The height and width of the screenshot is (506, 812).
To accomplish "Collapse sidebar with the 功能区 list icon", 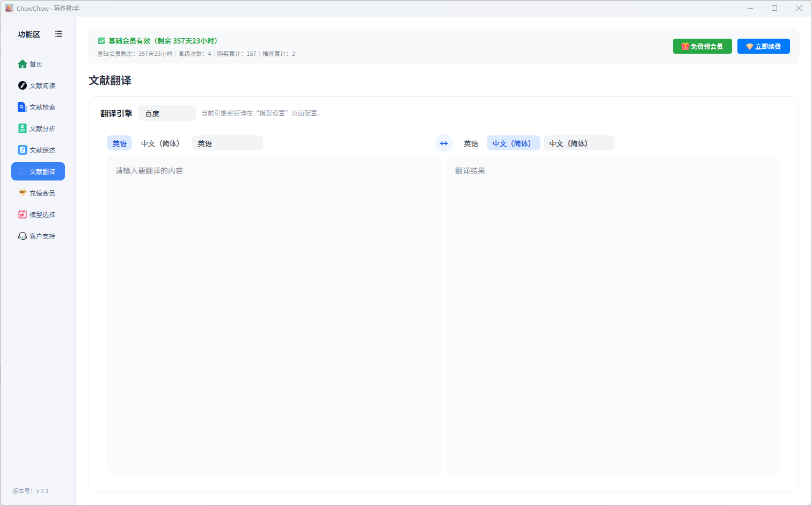I will coord(58,34).
